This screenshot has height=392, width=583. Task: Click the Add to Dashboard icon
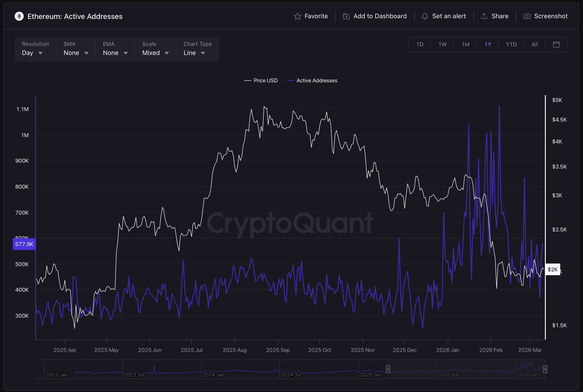346,16
